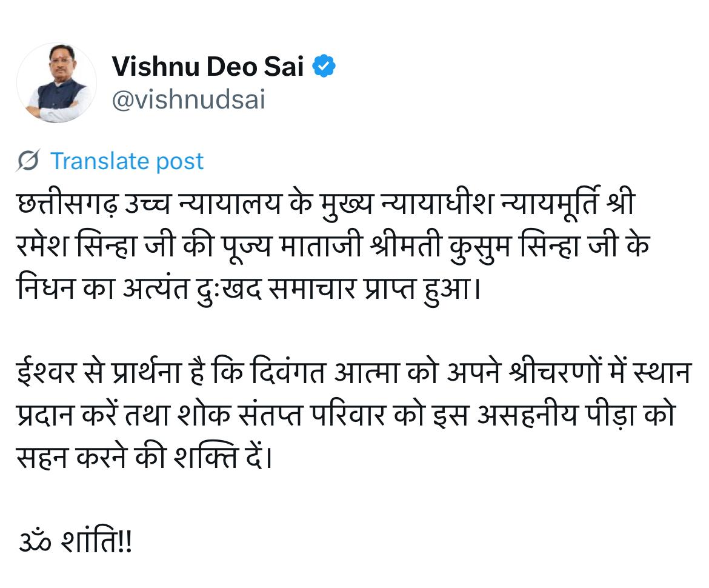Click the translate icon beside Translate post
Viewport: 709px width, 588px height.
coord(29,161)
